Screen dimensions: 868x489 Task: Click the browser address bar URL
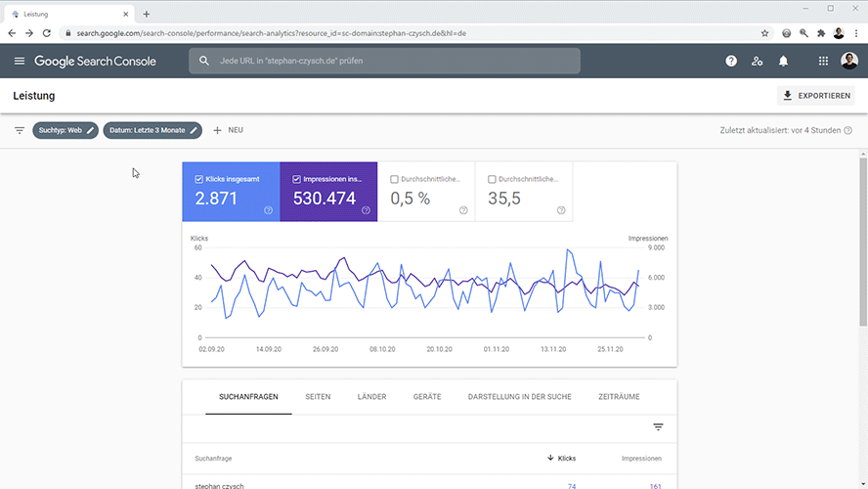[272, 33]
